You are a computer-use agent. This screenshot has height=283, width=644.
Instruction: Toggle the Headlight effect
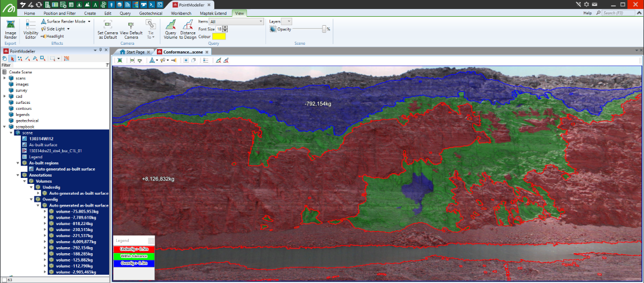52,36
